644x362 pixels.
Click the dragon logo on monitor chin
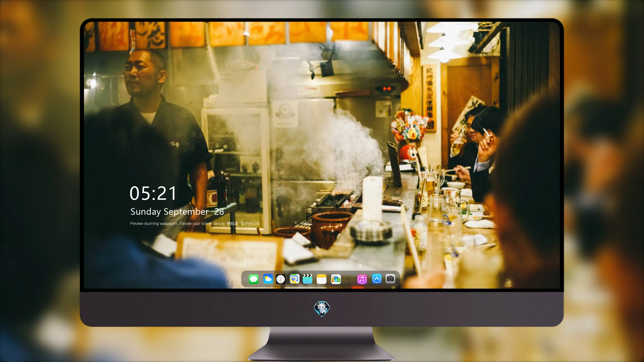coord(322,309)
